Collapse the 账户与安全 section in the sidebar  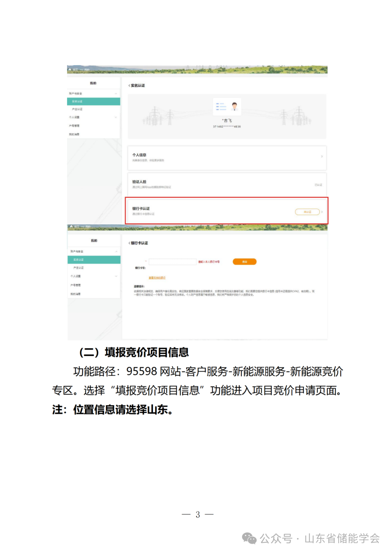116,94
